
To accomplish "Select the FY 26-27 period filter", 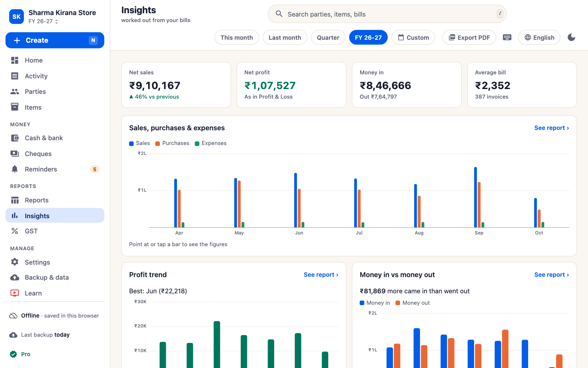I will click(x=368, y=37).
